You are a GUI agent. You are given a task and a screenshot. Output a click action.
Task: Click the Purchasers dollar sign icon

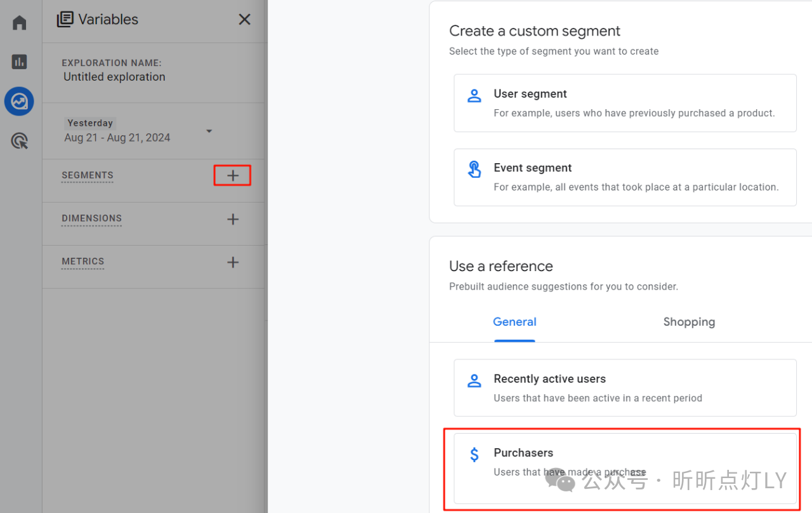[475, 455]
